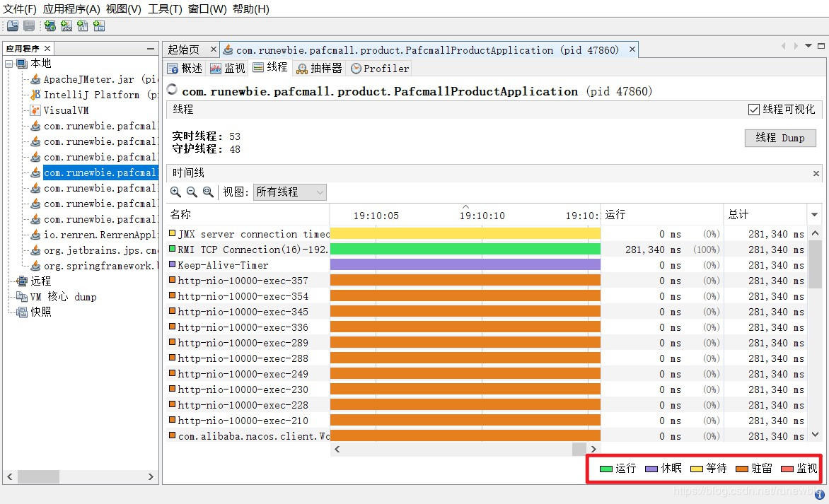Close the PafcmallProductApplication tab
Viewport: 829px width, 504px height.
coord(632,49)
